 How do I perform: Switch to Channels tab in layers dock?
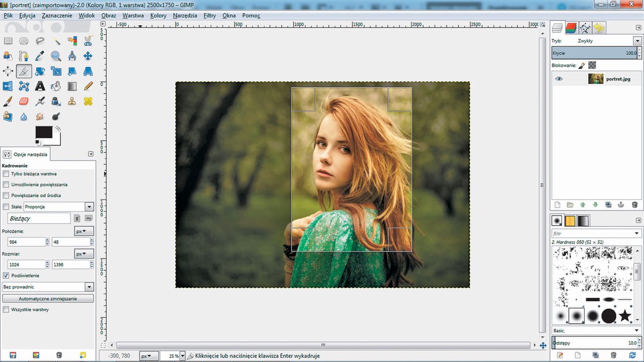(571, 28)
